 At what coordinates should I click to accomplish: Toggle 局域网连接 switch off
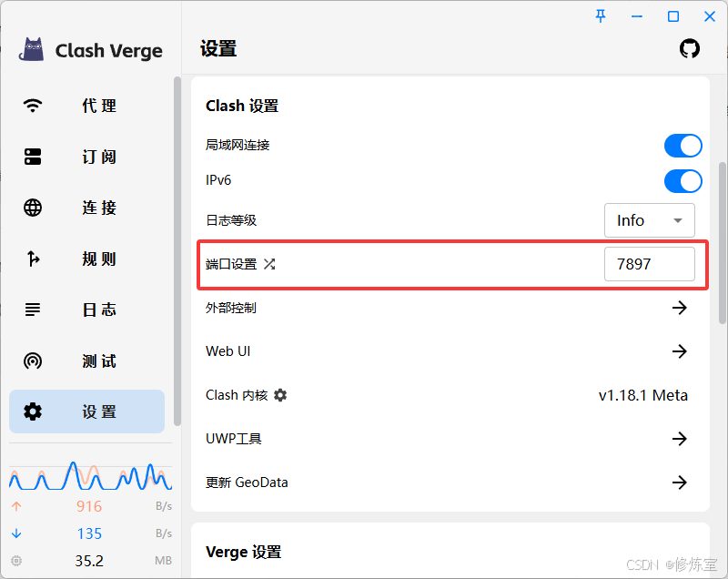[683, 146]
